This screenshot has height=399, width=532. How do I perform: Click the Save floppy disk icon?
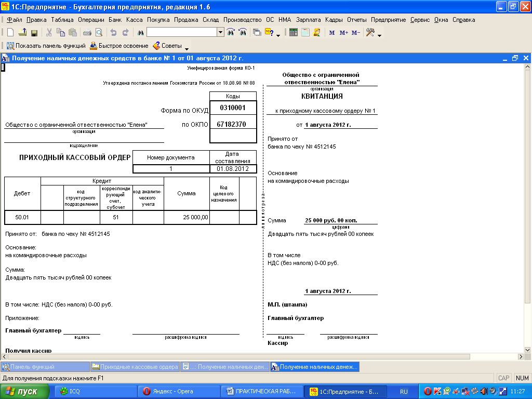click(x=34, y=33)
